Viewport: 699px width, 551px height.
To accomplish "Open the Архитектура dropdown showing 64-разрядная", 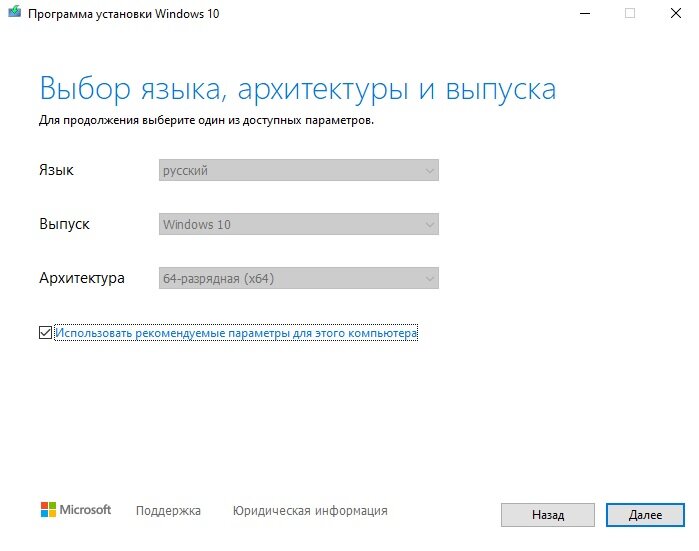I will pos(299,278).
